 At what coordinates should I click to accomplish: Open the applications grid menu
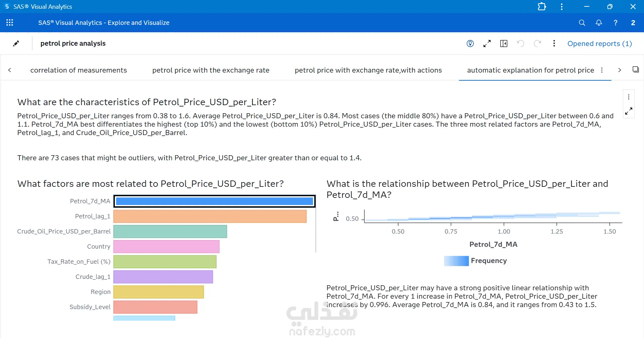[10, 23]
